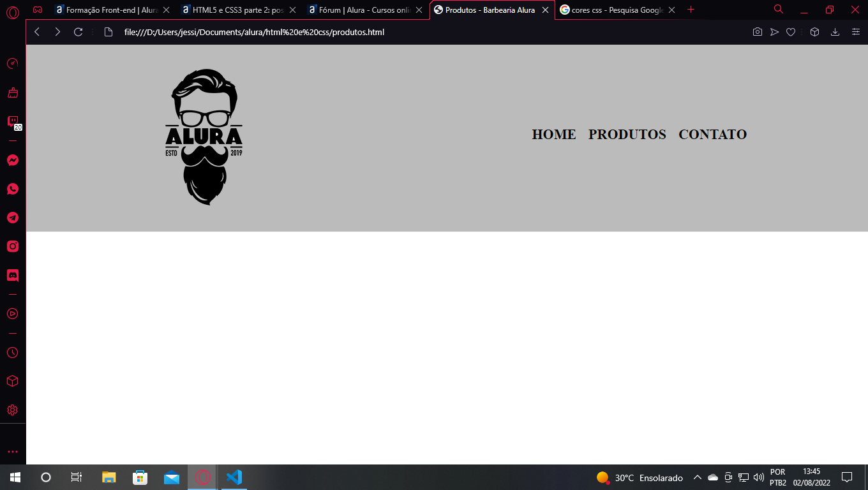
Task: Open extensions cube in address bar
Action: [x=814, y=32]
